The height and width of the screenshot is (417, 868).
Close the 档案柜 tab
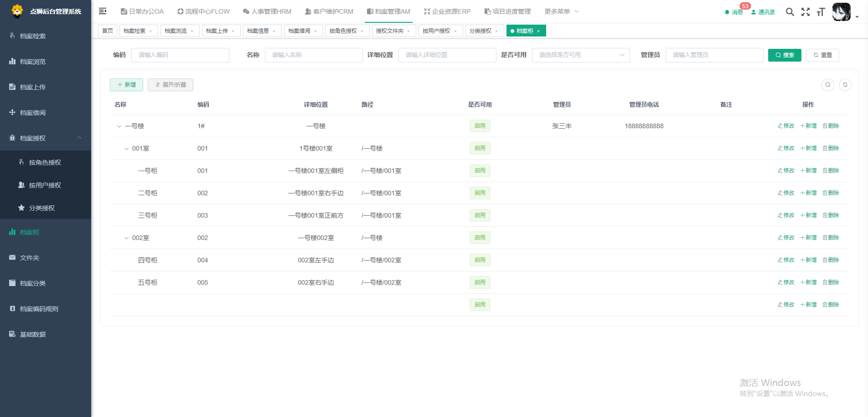coord(538,31)
